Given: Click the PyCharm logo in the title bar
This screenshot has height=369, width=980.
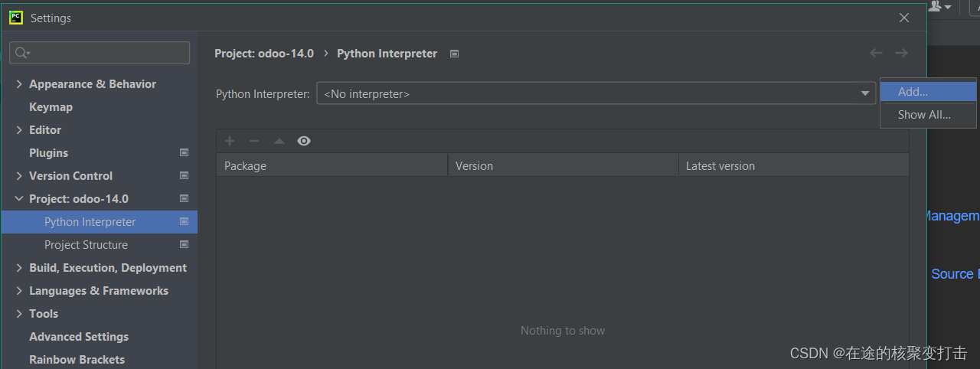Looking at the screenshot, I should [16, 17].
